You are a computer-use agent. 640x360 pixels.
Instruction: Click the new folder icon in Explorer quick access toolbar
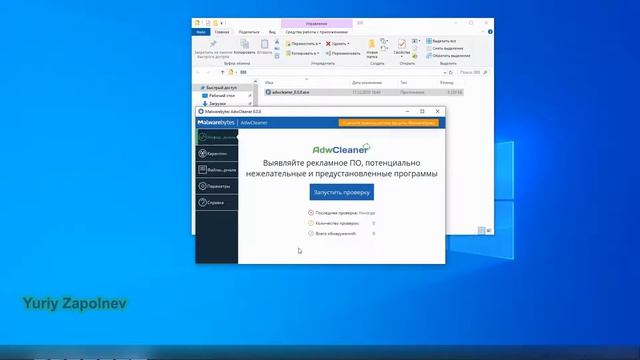[215, 23]
